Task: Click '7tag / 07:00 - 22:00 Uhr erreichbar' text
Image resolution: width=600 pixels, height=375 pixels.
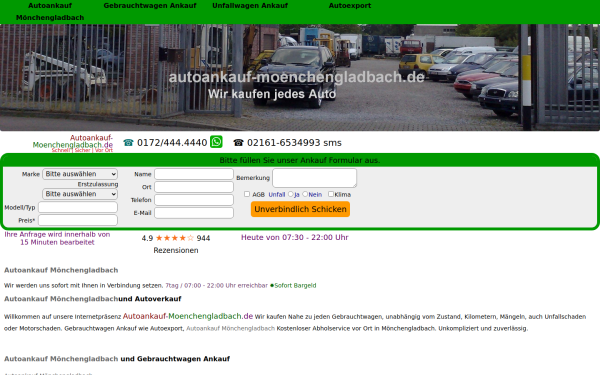Action: click(x=216, y=285)
